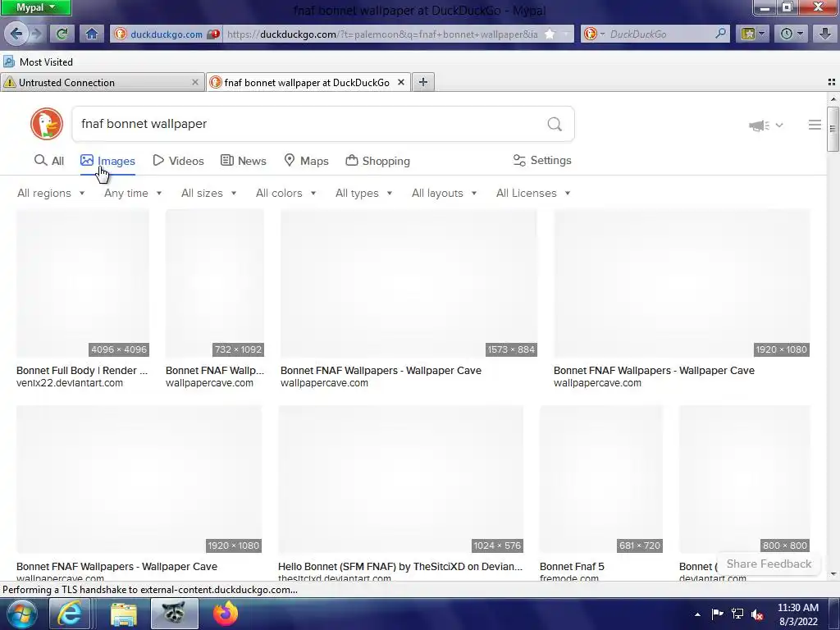Switch to the Shopping results tab
This screenshot has height=630, width=840.
377,161
